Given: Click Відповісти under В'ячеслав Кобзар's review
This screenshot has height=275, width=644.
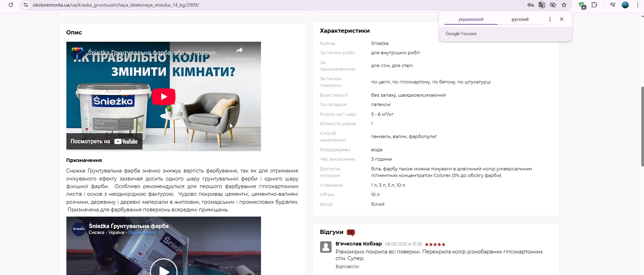Looking at the screenshot, I should pos(347,267).
